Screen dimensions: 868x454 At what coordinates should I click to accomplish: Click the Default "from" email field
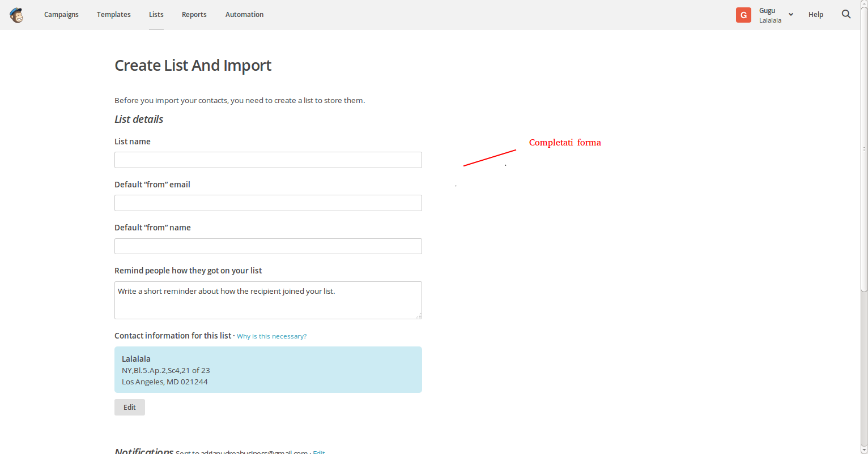click(268, 203)
